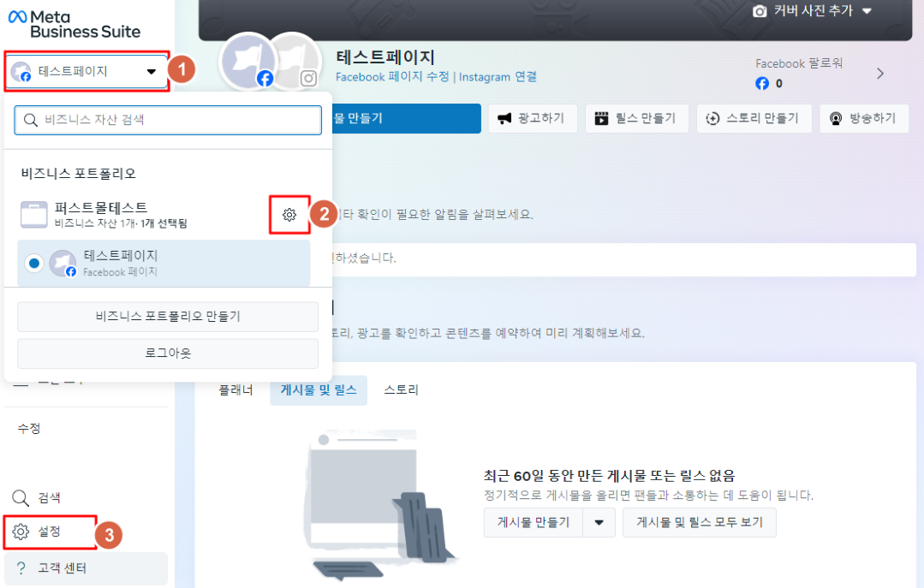Click the Facebook icon beside follower count
Screen dimensions: 924x588
tap(762, 84)
